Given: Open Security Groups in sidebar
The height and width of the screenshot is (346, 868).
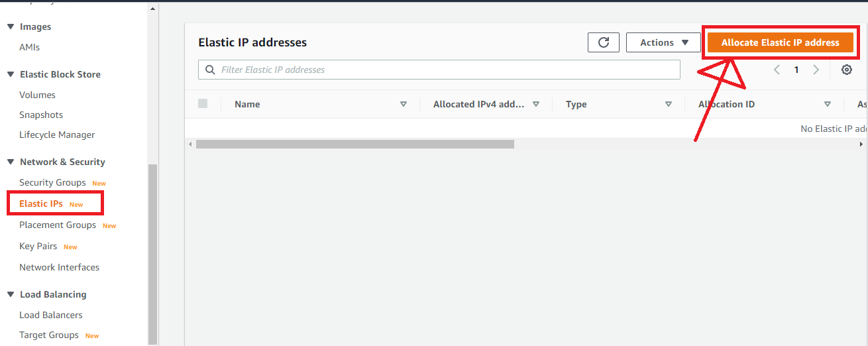Looking at the screenshot, I should coord(52,182).
